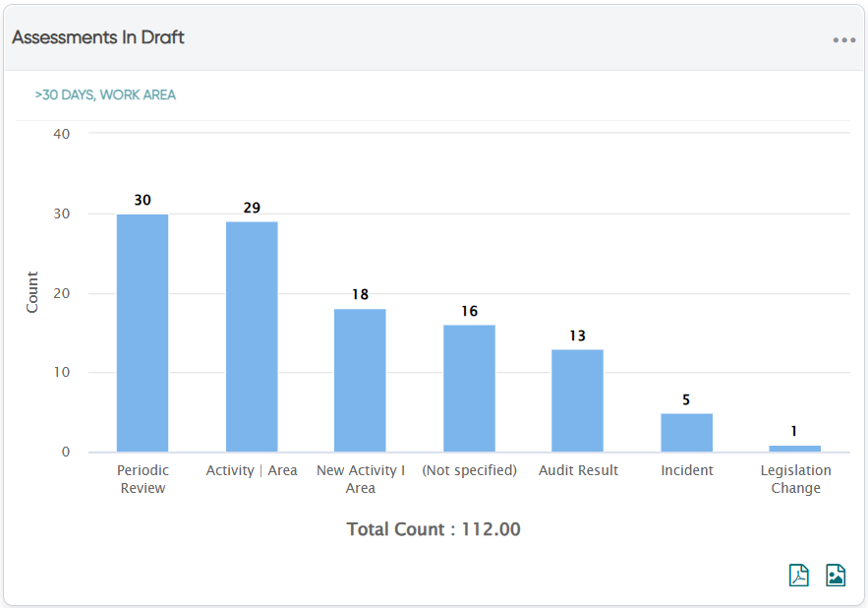Image resolution: width=868 pixels, height=608 pixels.
Task: Click the Periodic Review axis label
Action: [x=143, y=479]
